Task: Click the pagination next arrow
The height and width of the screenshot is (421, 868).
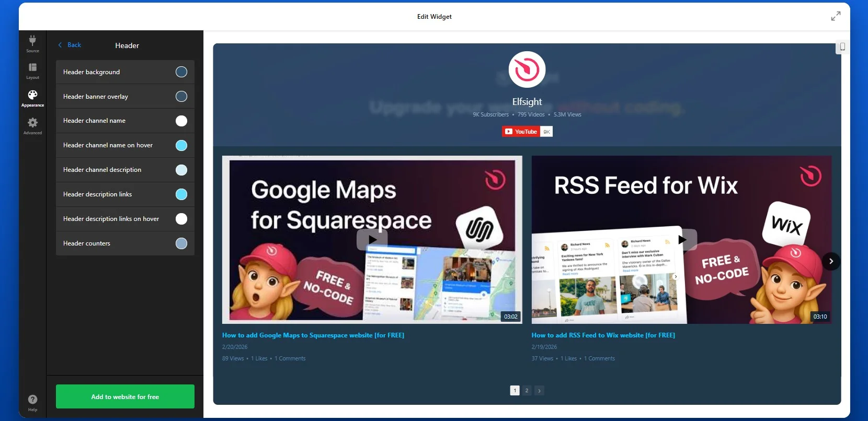Action: click(539, 390)
